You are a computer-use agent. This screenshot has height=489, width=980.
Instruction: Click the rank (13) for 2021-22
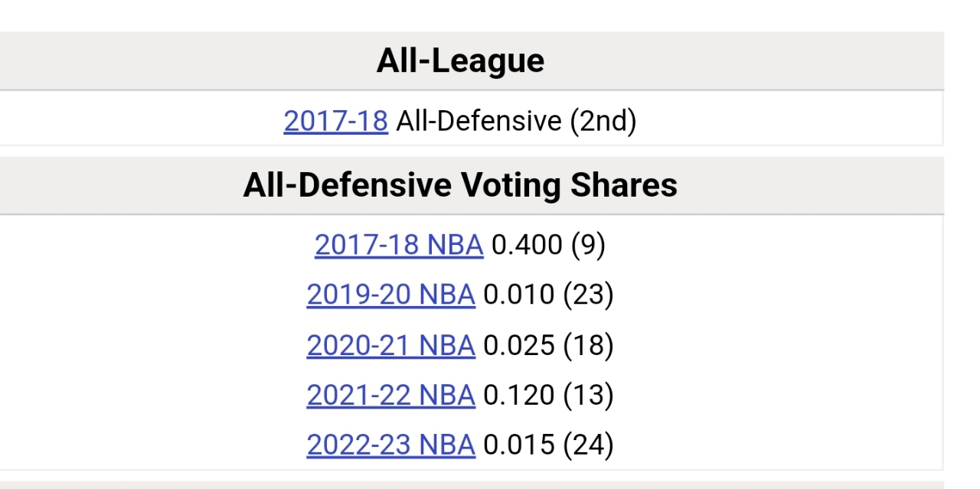point(588,395)
